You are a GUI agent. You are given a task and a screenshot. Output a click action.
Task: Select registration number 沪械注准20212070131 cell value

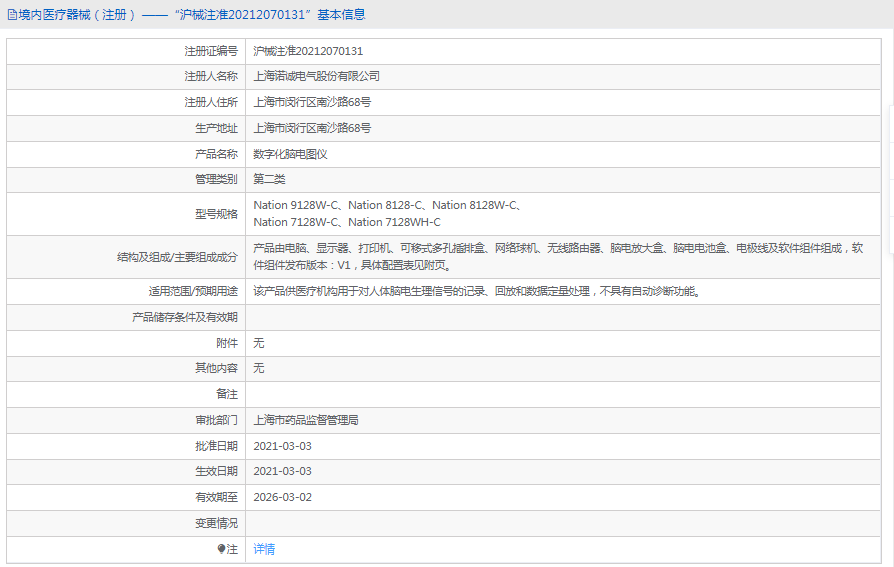308,51
